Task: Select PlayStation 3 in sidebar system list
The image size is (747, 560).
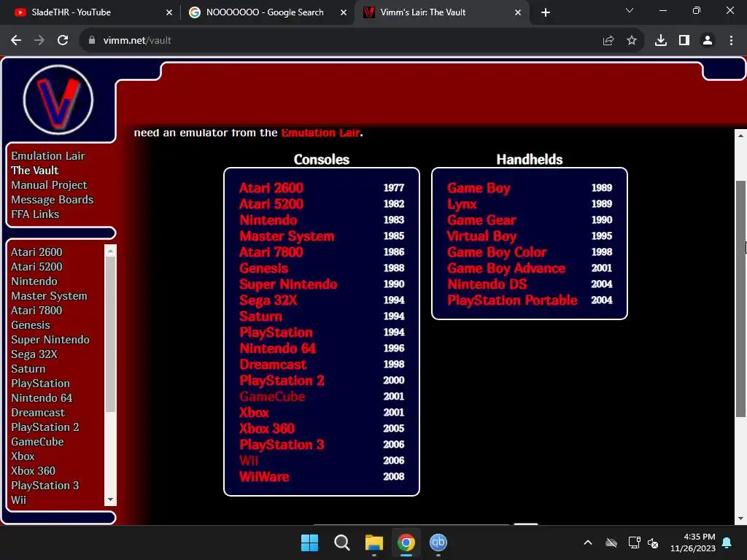Action: tap(44, 485)
